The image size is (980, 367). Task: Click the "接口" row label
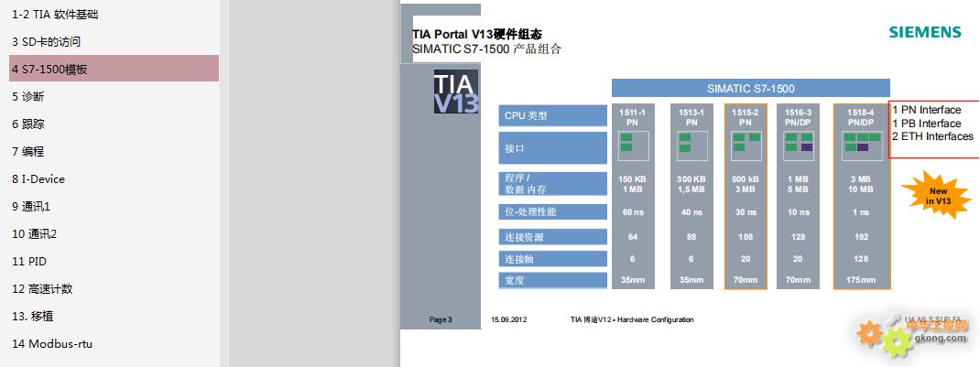(x=552, y=148)
